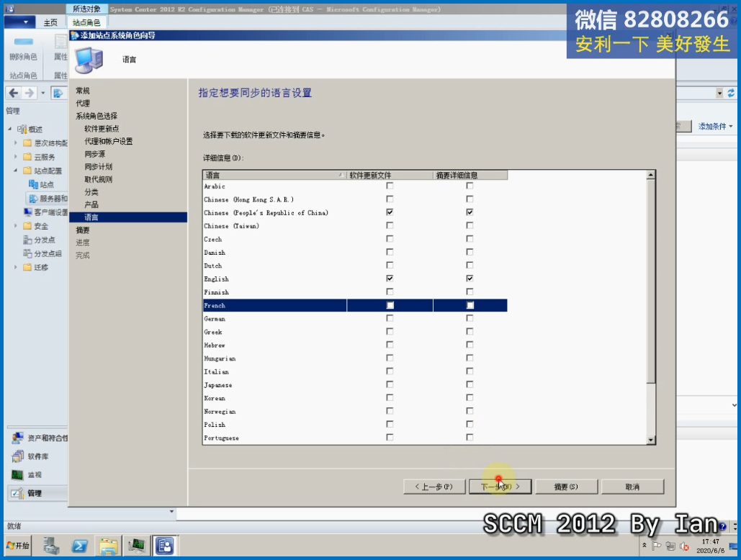Open the 软件库 workspace
The image size is (741, 560).
pos(30,456)
